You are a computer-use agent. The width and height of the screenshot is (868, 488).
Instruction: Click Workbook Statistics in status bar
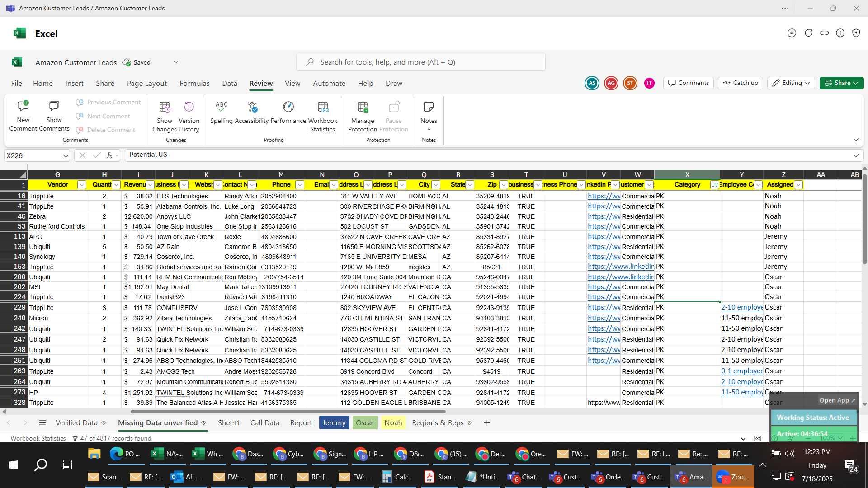click(x=38, y=438)
